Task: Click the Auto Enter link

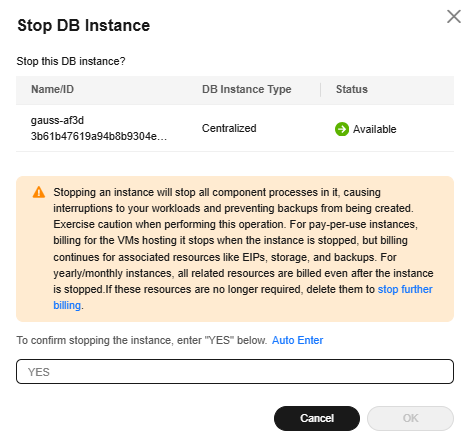Action: coord(297,340)
